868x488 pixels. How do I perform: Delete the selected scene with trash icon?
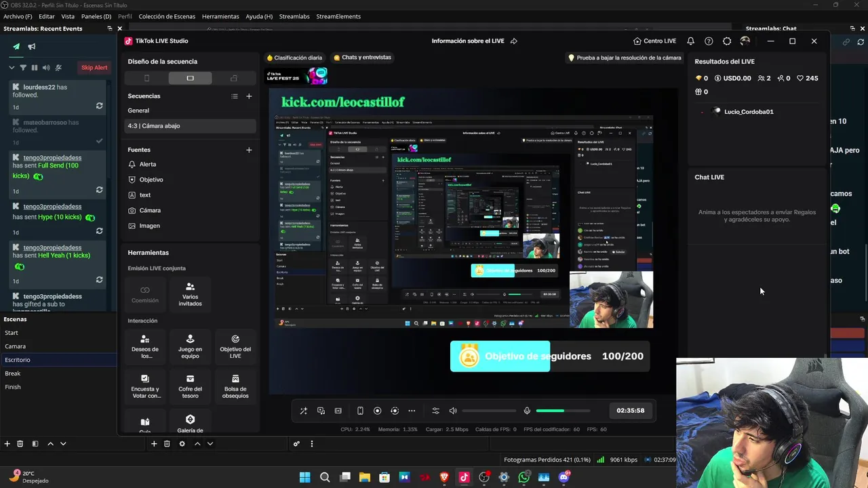click(20, 444)
